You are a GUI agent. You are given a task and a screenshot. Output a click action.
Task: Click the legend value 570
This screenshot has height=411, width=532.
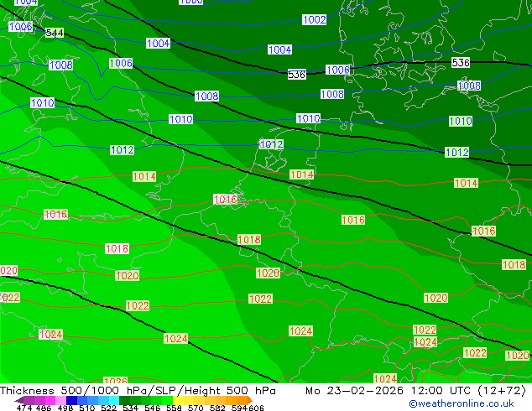click(x=196, y=408)
